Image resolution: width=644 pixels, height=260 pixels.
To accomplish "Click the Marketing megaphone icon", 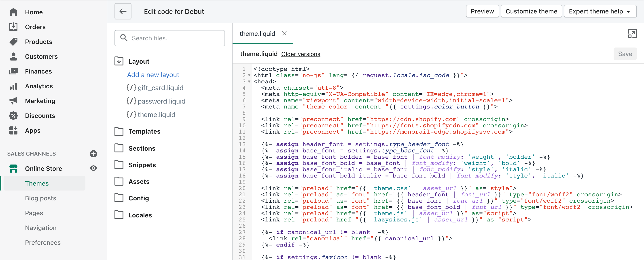I will click(x=13, y=101).
